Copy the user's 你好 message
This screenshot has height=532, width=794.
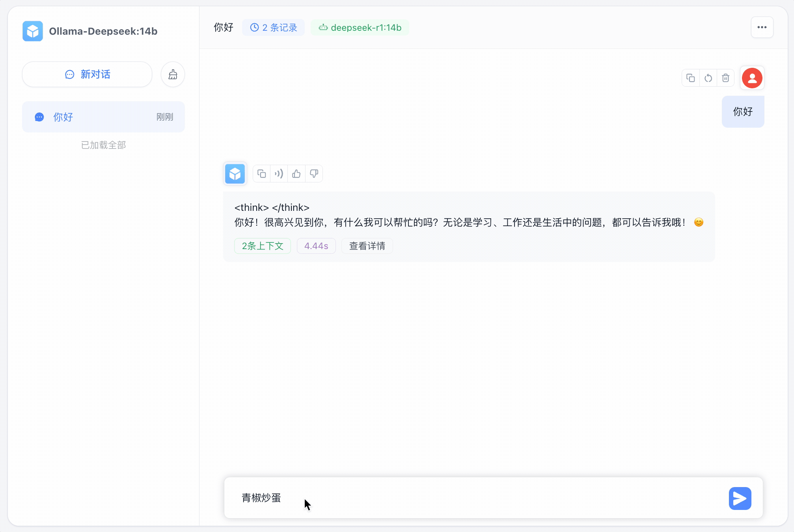click(690, 78)
